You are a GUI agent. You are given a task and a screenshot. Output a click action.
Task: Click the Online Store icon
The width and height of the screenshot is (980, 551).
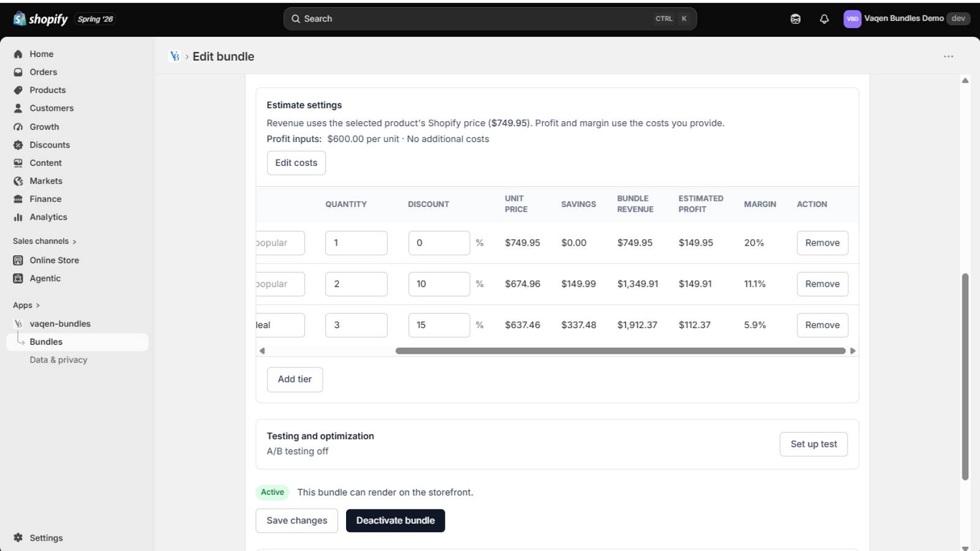[18, 260]
